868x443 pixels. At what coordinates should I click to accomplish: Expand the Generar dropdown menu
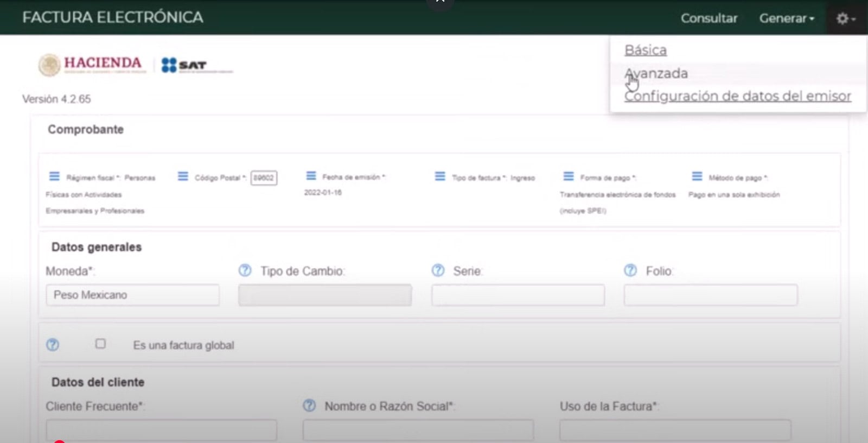pos(786,18)
